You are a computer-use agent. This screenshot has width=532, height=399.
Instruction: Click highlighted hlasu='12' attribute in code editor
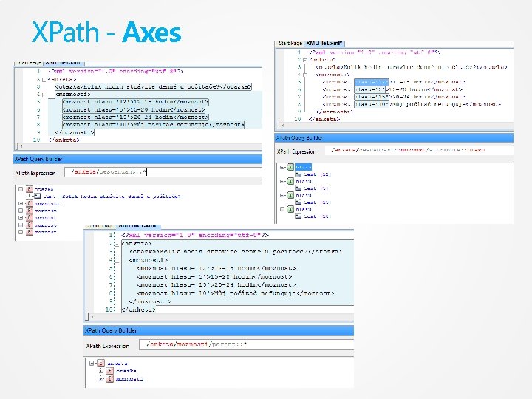point(371,82)
